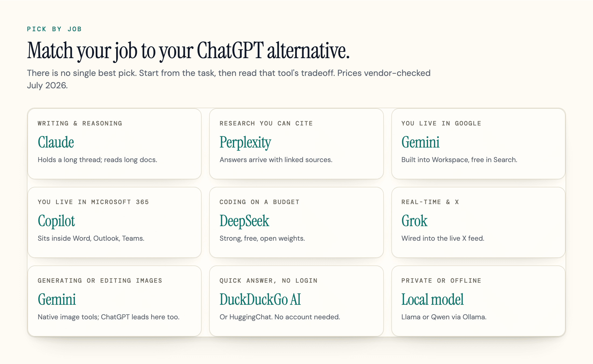Screen dimensions: 593x364
Task: Open the Claude card heading
Action: pos(56,142)
